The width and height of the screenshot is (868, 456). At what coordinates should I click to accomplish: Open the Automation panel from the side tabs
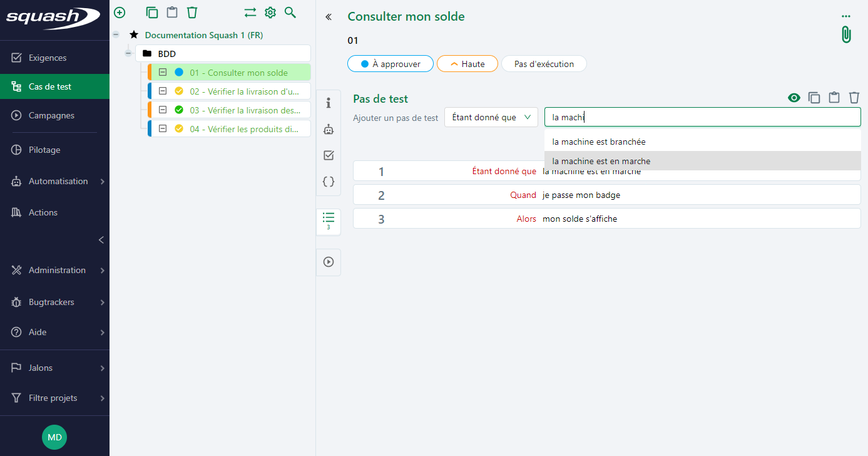[329, 129]
